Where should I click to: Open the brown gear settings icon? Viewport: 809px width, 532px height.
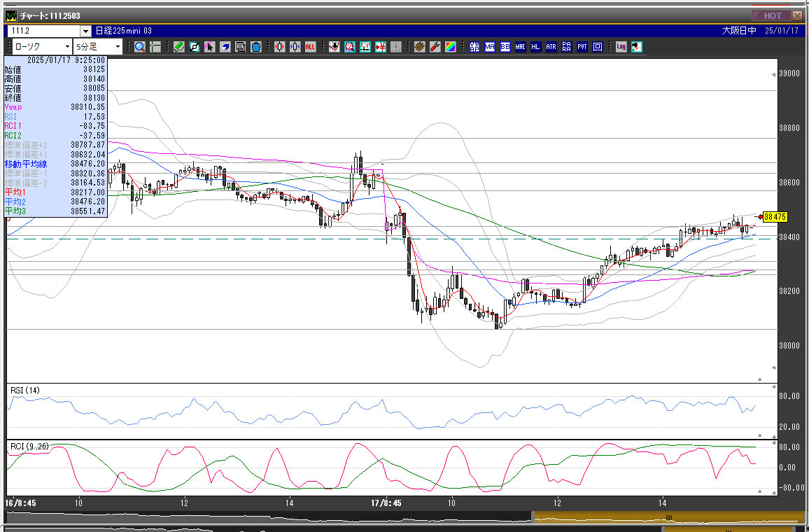(x=420, y=47)
